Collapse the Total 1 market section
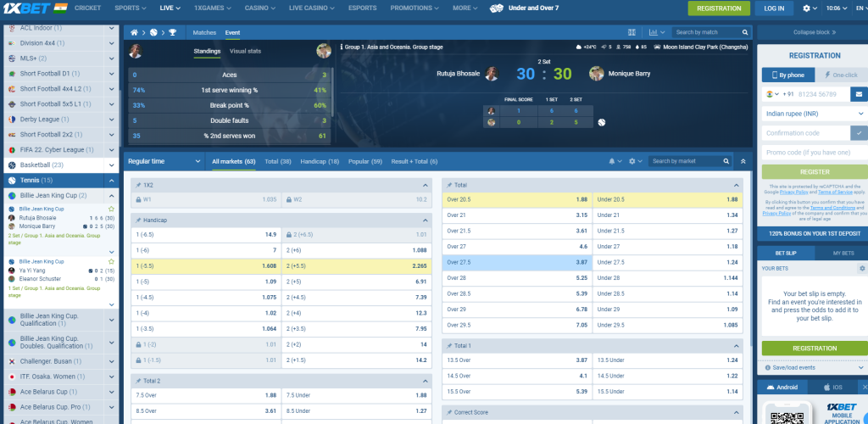 (737, 346)
